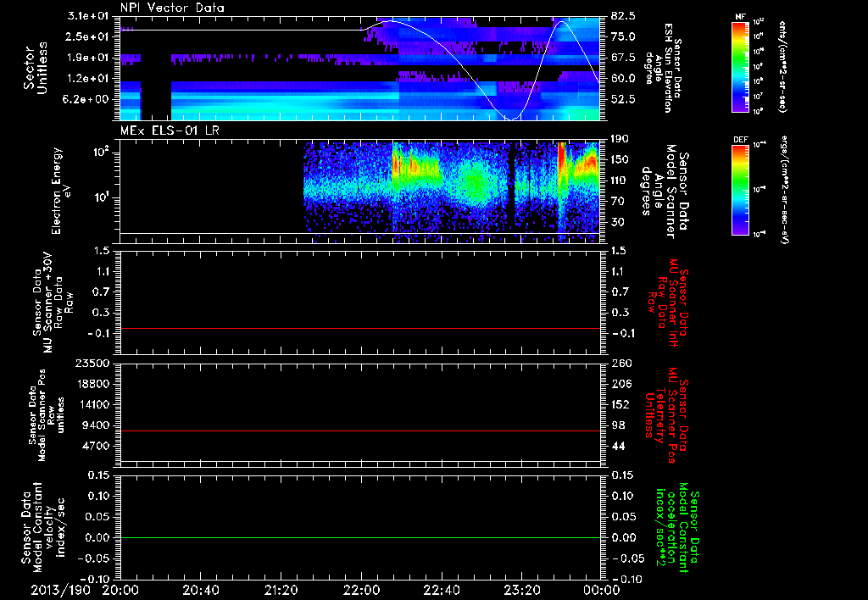Click the "ergs/(cm**2-sr-sec-eV)" units label

pos(784,190)
